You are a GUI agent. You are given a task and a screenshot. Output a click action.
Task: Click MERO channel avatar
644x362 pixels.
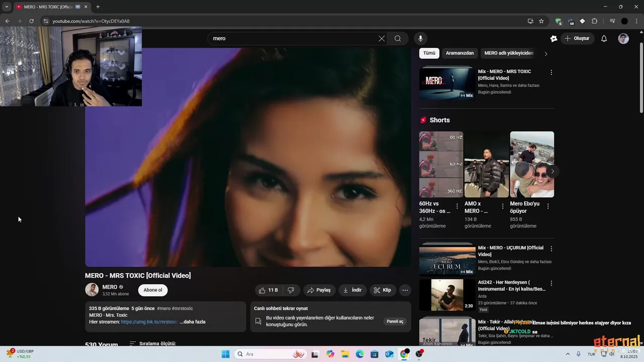[92, 290]
